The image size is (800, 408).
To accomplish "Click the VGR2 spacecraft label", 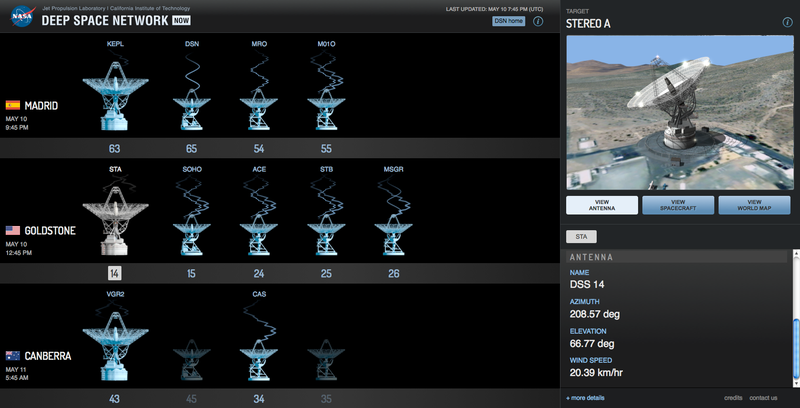I will click(x=115, y=294).
